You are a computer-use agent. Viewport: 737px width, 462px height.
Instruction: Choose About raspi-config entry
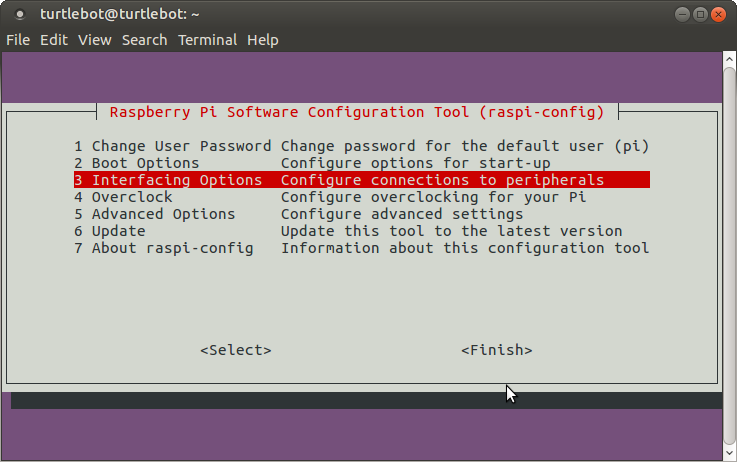[164, 248]
